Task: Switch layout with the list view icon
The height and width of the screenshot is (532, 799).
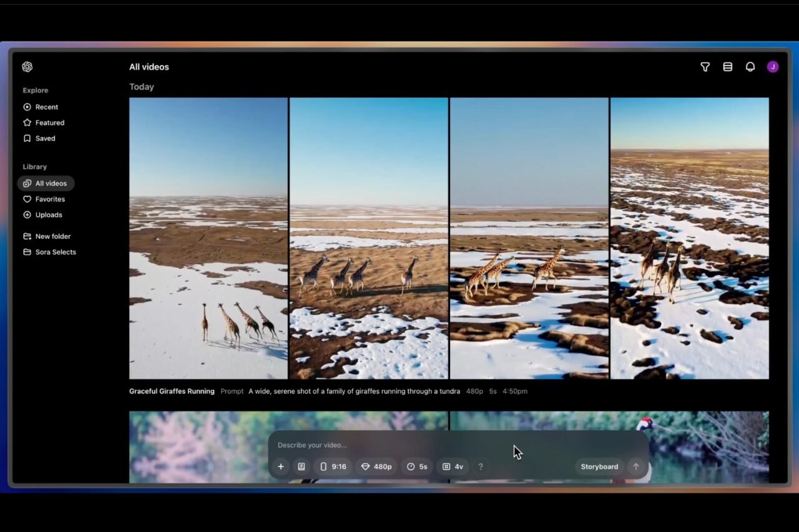Action: tap(727, 67)
